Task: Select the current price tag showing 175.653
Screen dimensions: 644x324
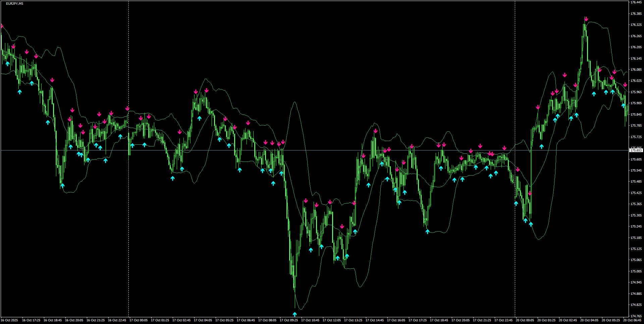Action: 636,150
